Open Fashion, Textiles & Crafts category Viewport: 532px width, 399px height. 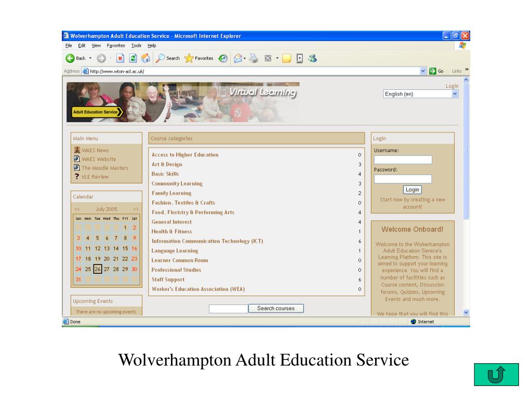tap(183, 203)
